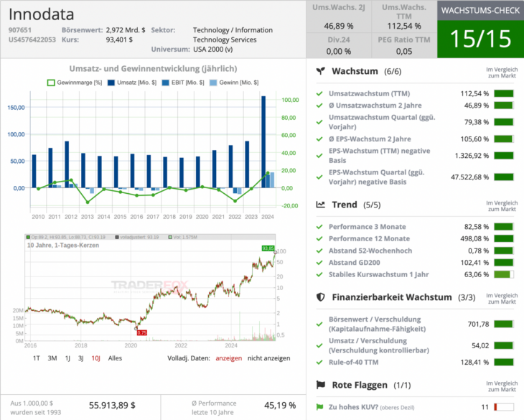524x420 pixels.
Task: Select the 10J chart time range
Action: [x=95, y=358]
